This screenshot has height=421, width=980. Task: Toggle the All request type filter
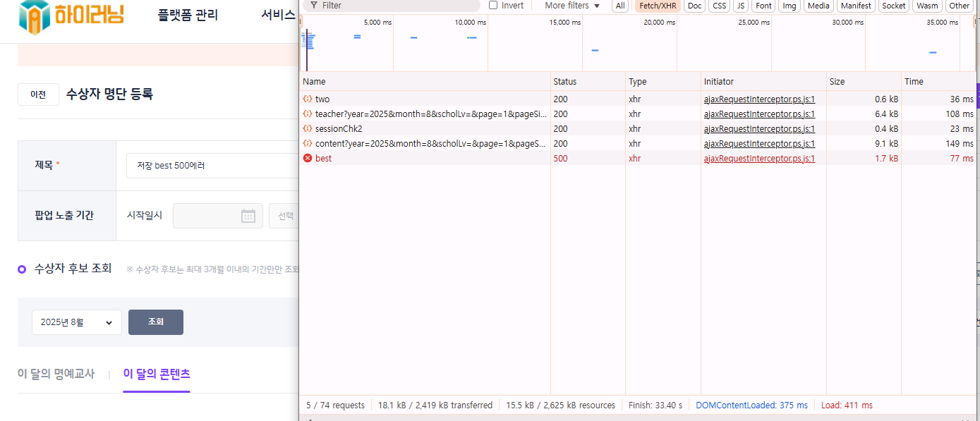coord(620,6)
